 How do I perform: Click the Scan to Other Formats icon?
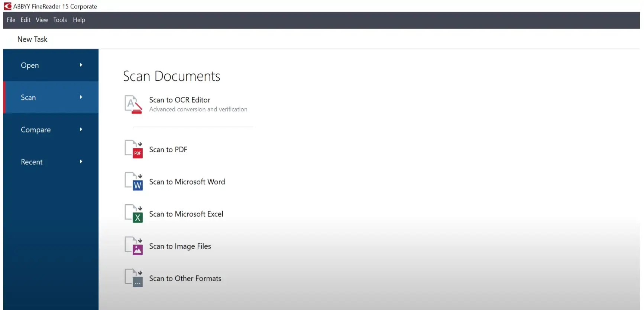point(134,278)
